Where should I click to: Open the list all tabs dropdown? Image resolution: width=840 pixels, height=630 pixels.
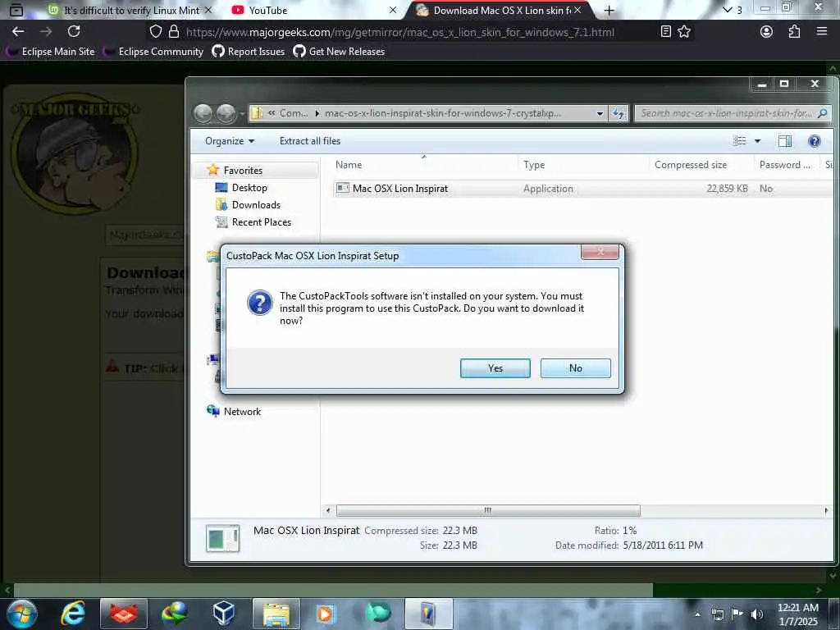click(x=732, y=10)
